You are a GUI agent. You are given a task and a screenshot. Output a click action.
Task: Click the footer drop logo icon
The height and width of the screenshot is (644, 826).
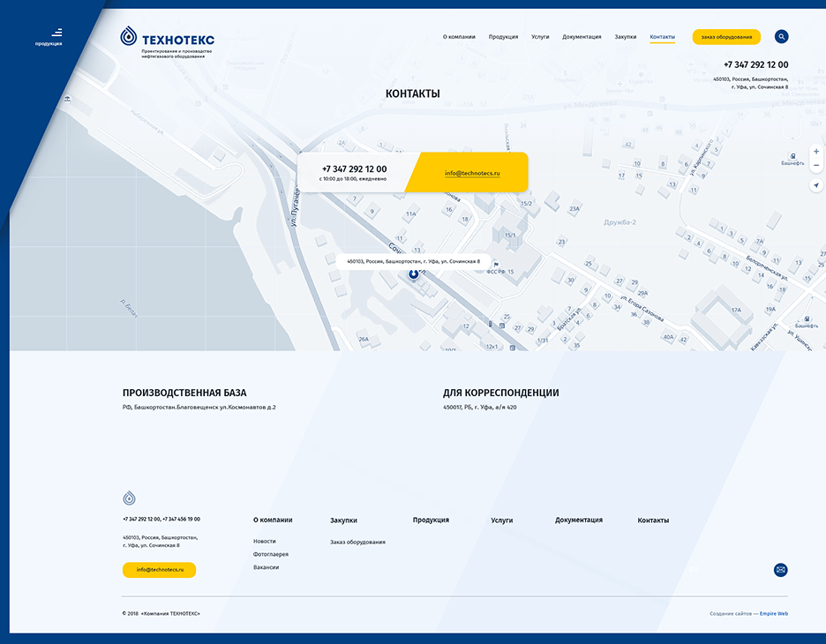(x=129, y=498)
